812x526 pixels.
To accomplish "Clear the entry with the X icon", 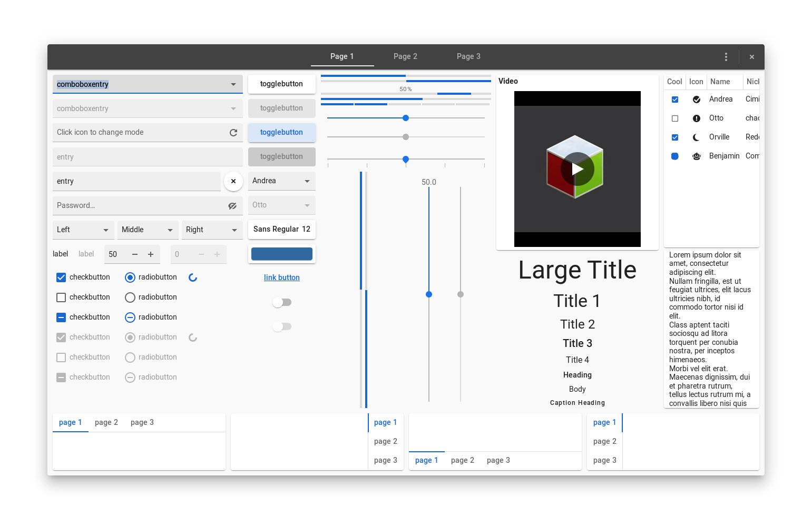I will pos(233,181).
